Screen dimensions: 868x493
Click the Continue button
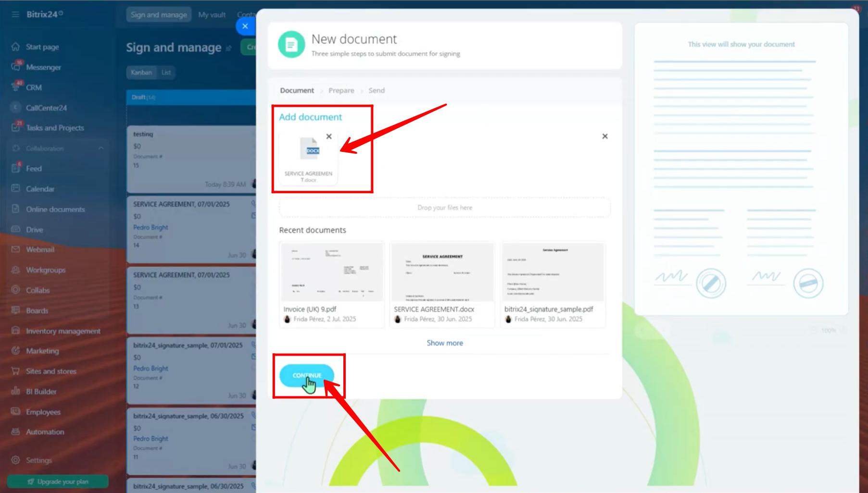tap(307, 376)
